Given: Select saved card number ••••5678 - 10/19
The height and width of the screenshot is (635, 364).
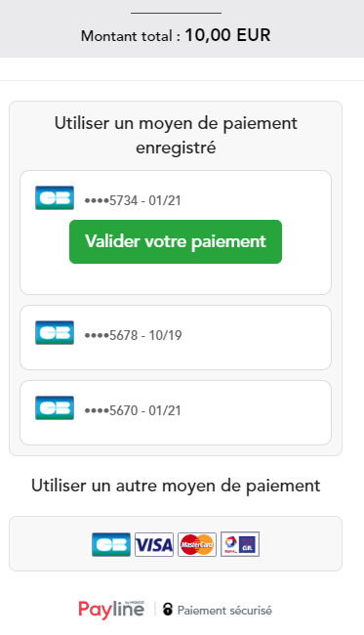Looking at the screenshot, I should tap(133, 335).
